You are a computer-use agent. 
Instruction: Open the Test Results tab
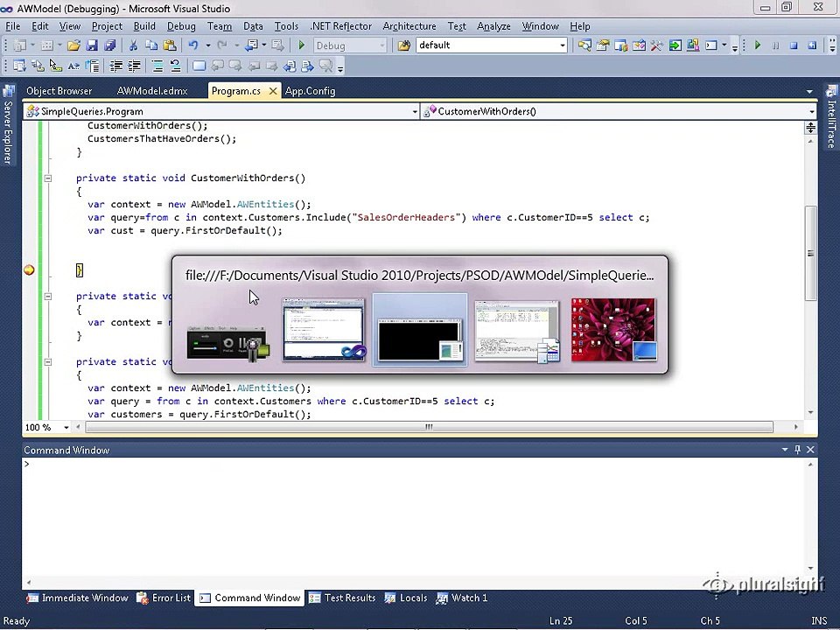(343, 598)
